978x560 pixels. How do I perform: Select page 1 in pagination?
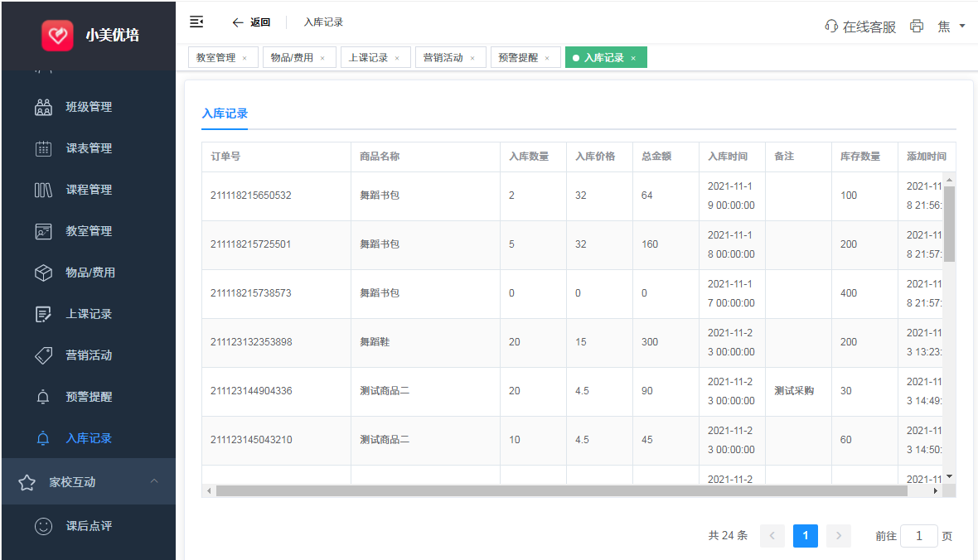pos(805,536)
